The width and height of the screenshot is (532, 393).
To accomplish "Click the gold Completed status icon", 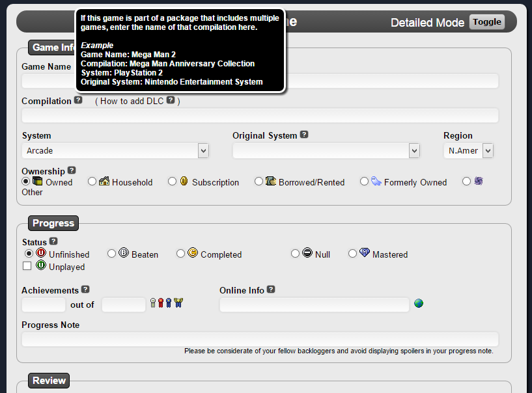I will pos(193,253).
